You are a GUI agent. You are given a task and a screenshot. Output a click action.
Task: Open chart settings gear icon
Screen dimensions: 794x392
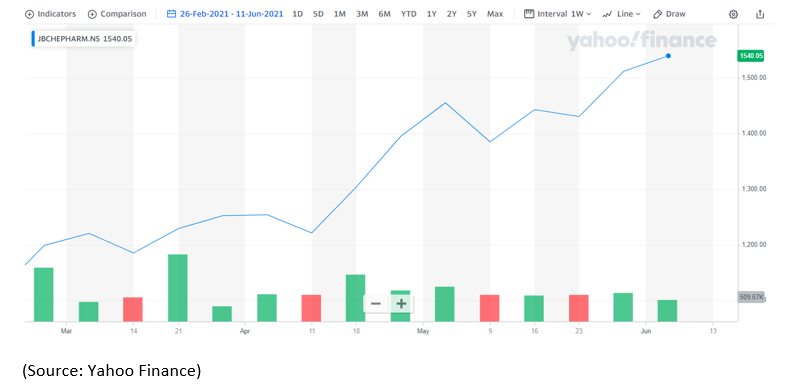click(x=733, y=14)
